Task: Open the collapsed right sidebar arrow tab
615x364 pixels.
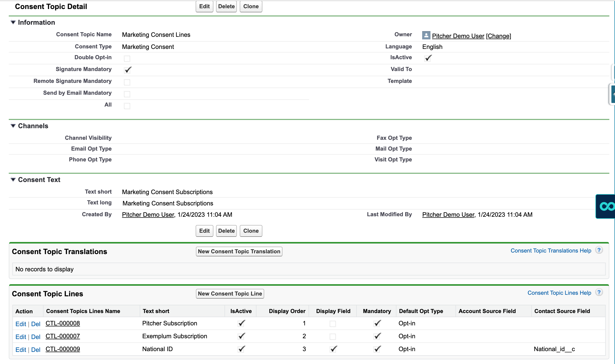Action: point(613,94)
